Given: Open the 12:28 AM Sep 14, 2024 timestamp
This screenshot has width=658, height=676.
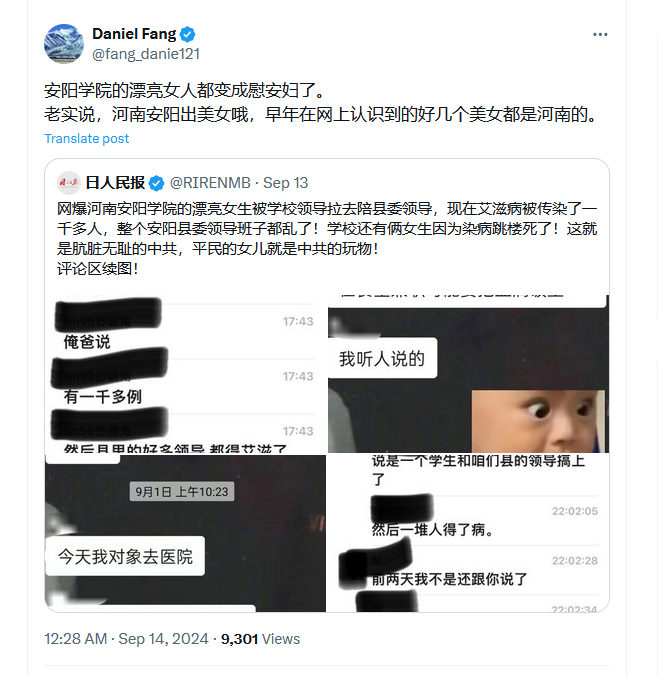Looking at the screenshot, I should coord(126,638).
